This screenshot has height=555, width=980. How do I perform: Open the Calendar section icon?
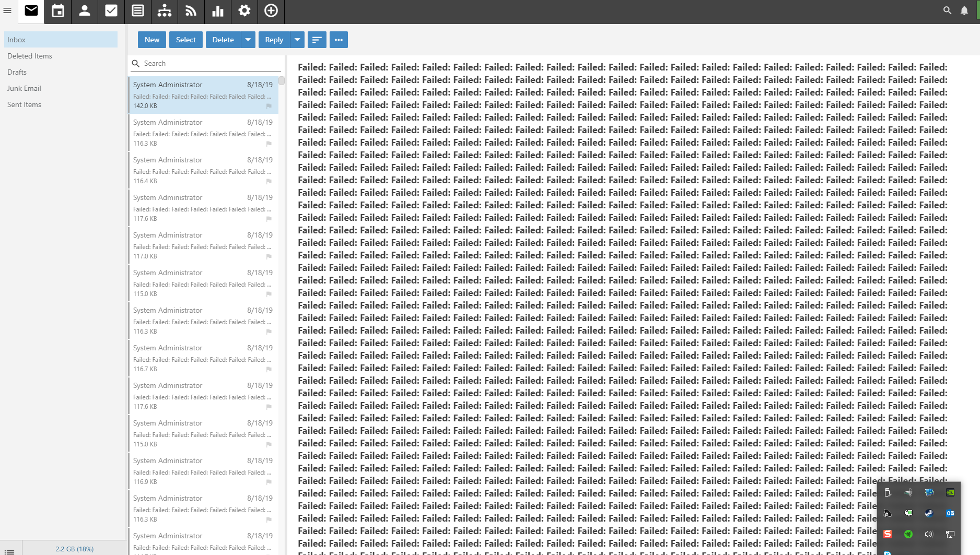58,11
